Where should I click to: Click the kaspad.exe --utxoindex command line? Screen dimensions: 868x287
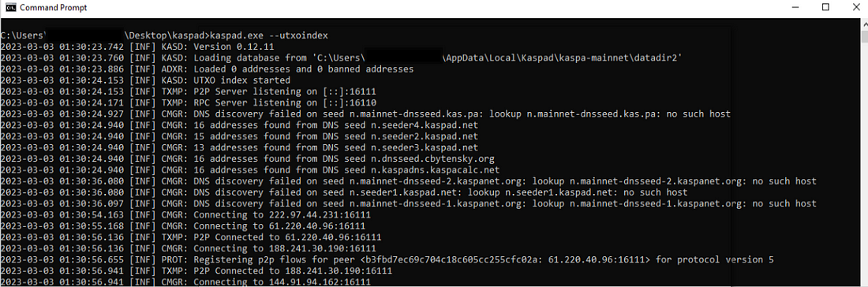pos(165,35)
